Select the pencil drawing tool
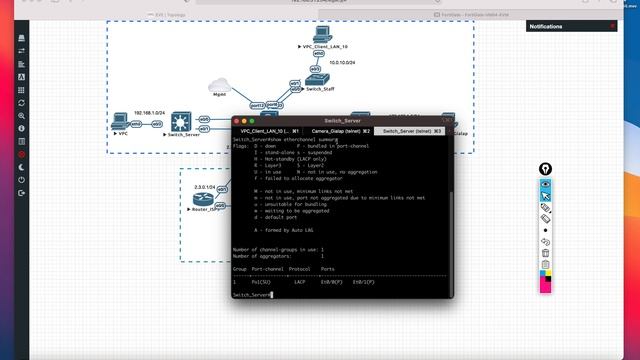 [545, 208]
